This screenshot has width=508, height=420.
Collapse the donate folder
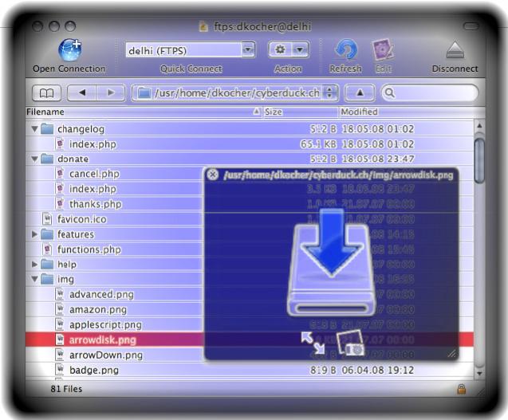[34, 159]
